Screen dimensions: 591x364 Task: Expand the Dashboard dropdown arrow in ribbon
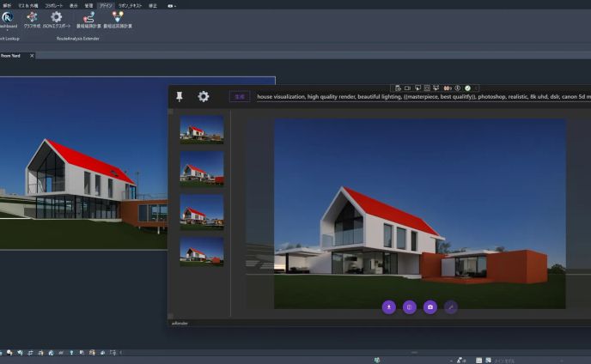click(8, 29)
